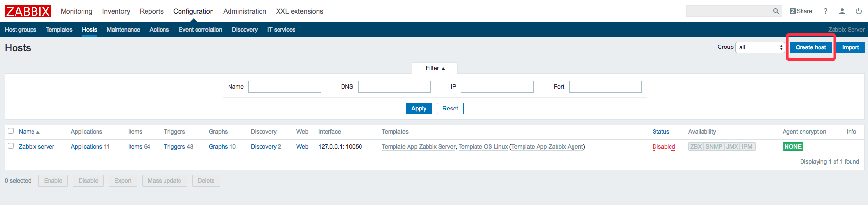Screen dimensions: 868x205
Task: Click the search magnifier icon
Action: (776, 11)
